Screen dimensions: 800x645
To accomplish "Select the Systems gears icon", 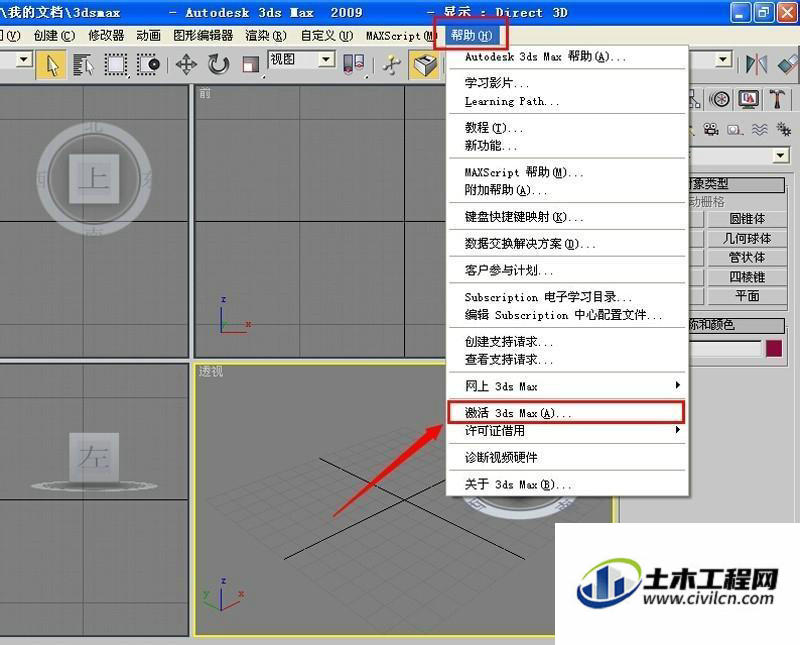I will (783, 129).
